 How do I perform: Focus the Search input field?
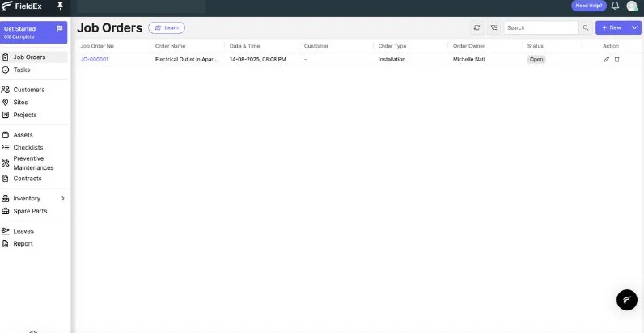(541, 28)
